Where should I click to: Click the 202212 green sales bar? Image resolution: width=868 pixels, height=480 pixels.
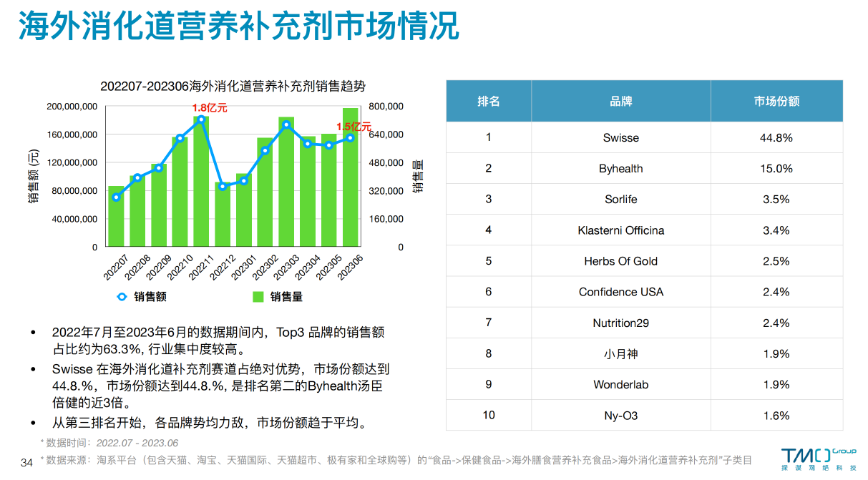pos(223,215)
